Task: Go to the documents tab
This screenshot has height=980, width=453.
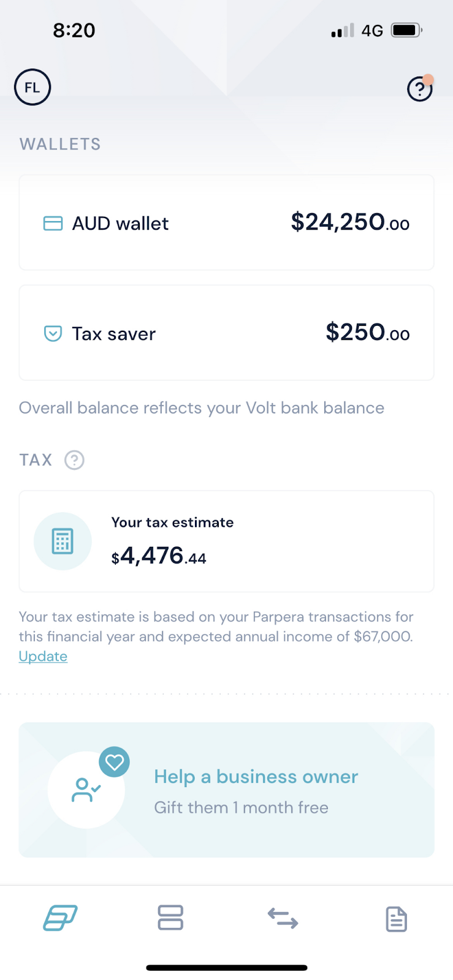Action: (x=396, y=919)
